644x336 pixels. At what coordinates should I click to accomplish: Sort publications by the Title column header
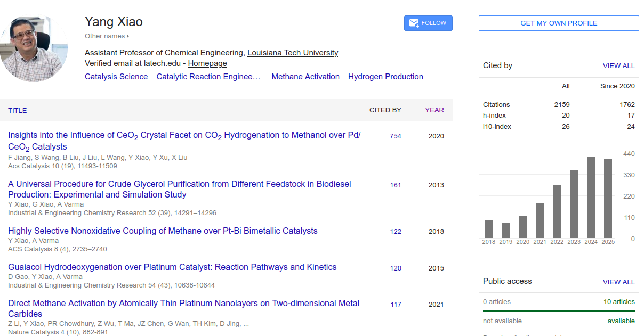tap(17, 110)
